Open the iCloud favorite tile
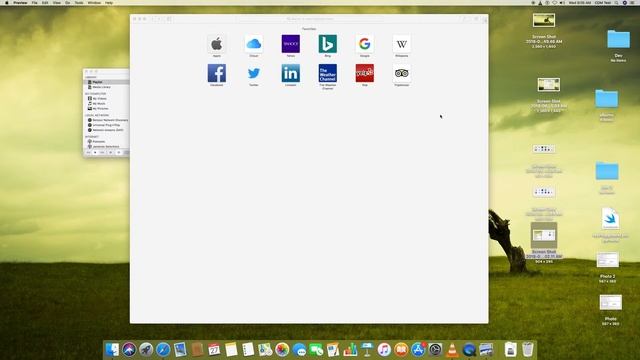Screen dimensions: 640x360 coord(253,44)
